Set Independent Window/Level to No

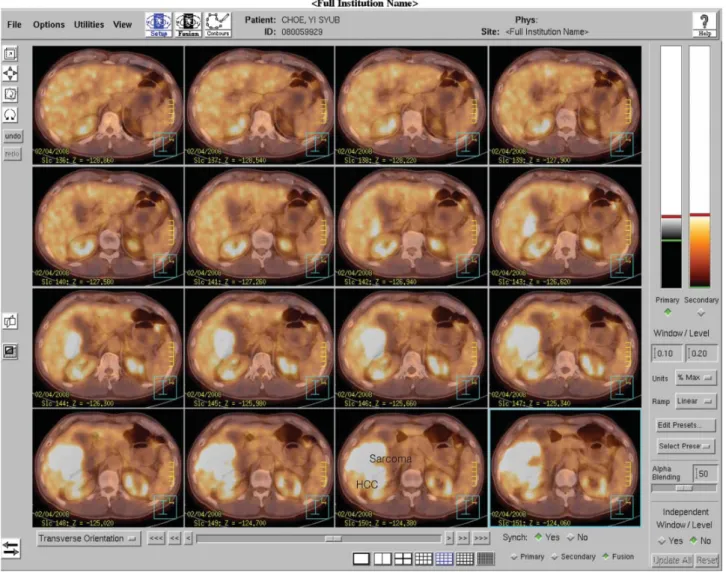(693, 541)
